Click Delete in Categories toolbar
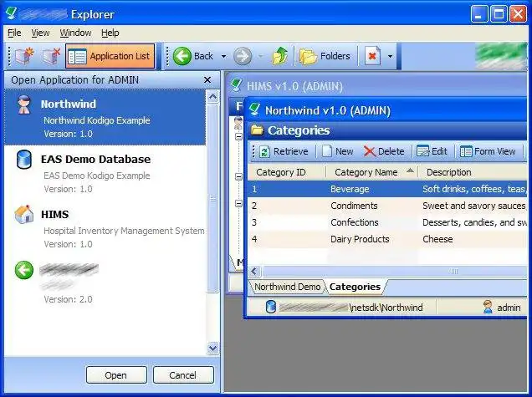The width and height of the screenshot is (532, 397). (x=384, y=151)
